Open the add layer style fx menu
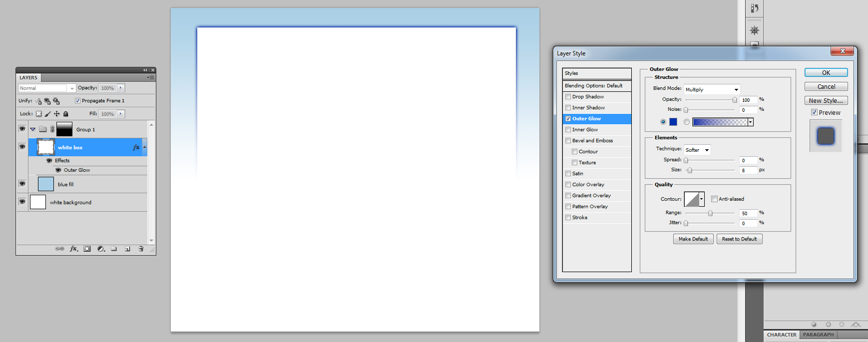868x342 pixels. (x=73, y=249)
